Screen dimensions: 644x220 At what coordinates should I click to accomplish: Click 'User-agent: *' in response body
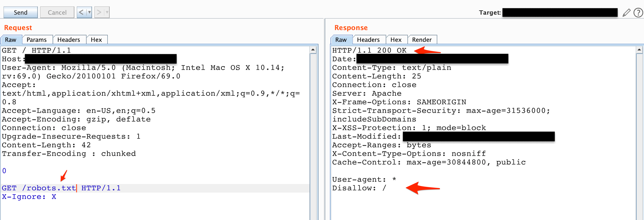coord(364,180)
